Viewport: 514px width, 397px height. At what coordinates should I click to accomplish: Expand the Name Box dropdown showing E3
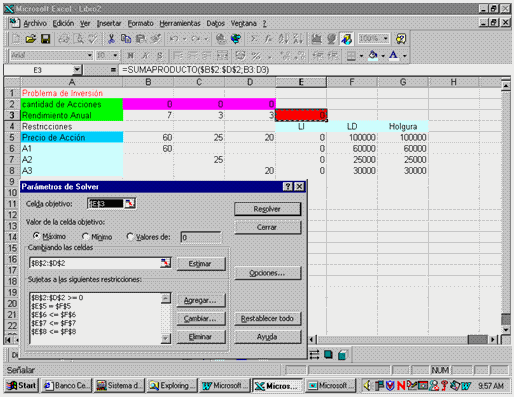pos(77,70)
